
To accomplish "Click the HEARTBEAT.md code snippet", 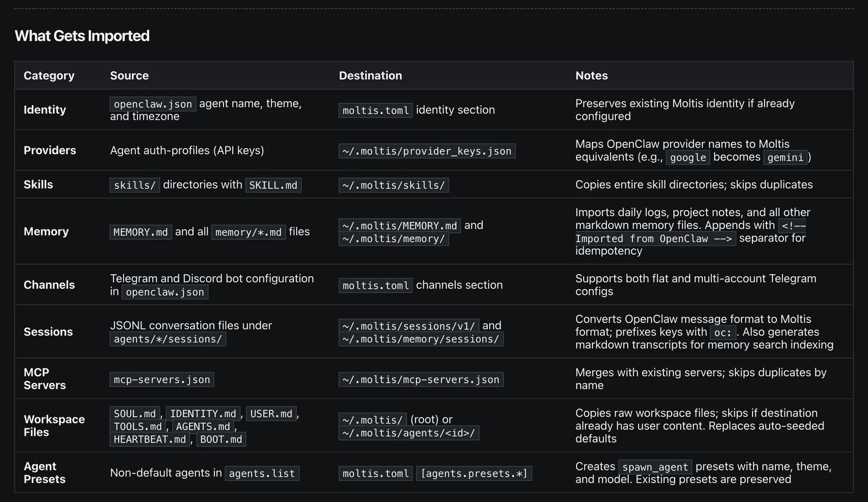I will 150,440.
